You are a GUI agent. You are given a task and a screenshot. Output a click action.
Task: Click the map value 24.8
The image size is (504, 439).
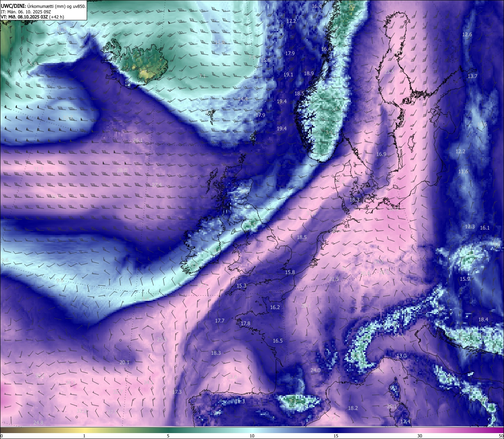[x=38, y=422]
